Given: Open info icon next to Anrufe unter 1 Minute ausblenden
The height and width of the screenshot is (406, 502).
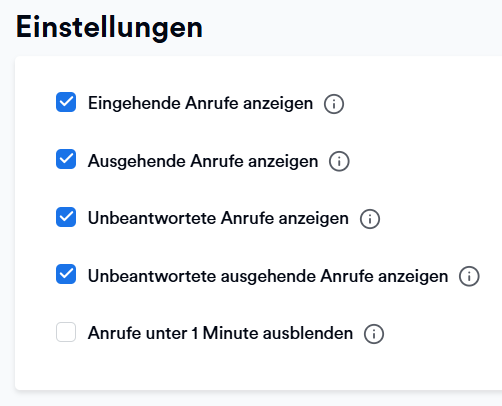Looking at the screenshot, I should click(x=374, y=334).
